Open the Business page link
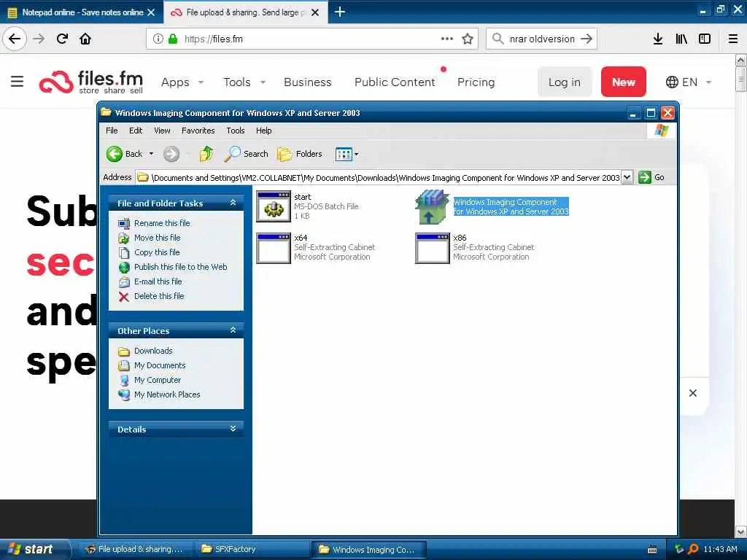747x560 pixels. click(307, 82)
